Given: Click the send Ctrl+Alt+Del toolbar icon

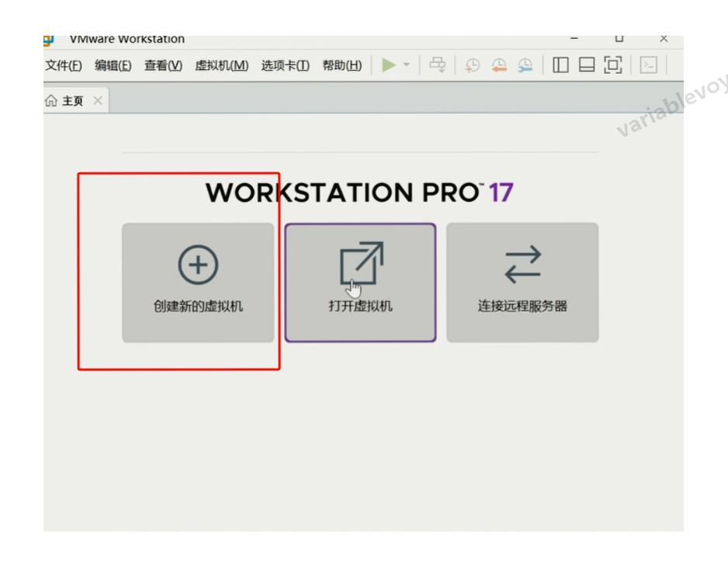Looking at the screenshot, I should pyautogui.click(x=437, y=65).
